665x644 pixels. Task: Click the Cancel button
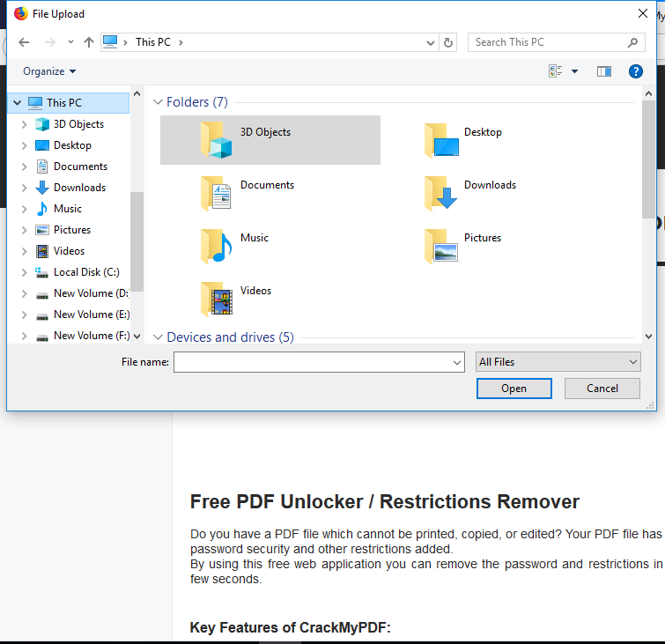602,389
